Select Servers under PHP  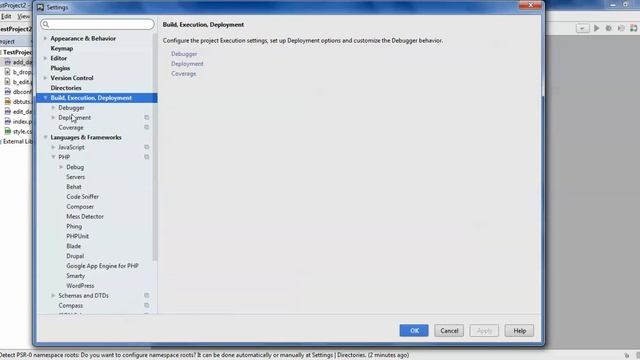click(x=76, y=177)
